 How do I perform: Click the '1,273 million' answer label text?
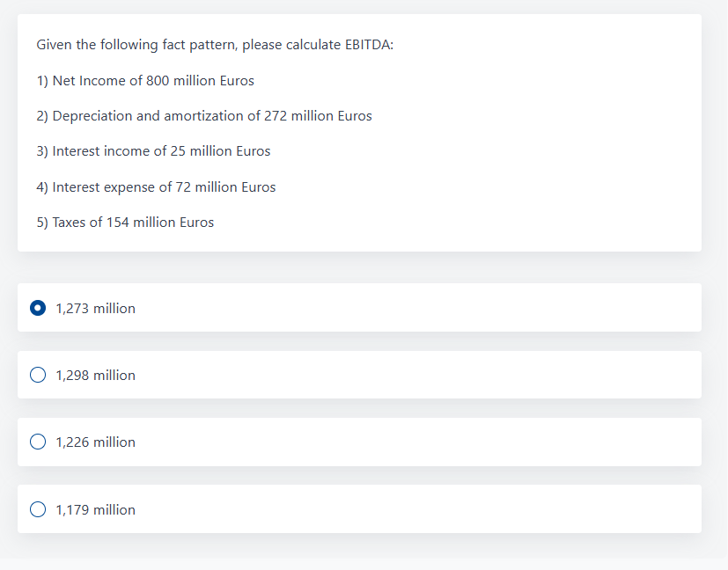point(96,309)
